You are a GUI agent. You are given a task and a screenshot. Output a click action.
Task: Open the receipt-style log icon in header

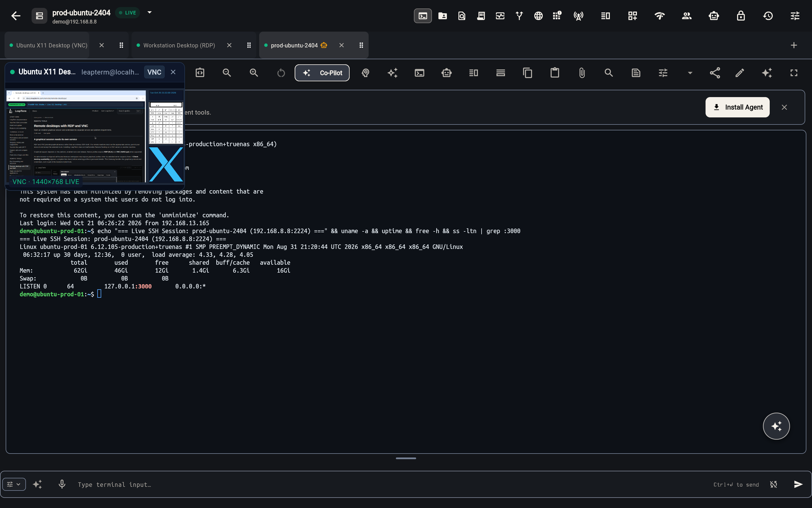tap(481, 16)
